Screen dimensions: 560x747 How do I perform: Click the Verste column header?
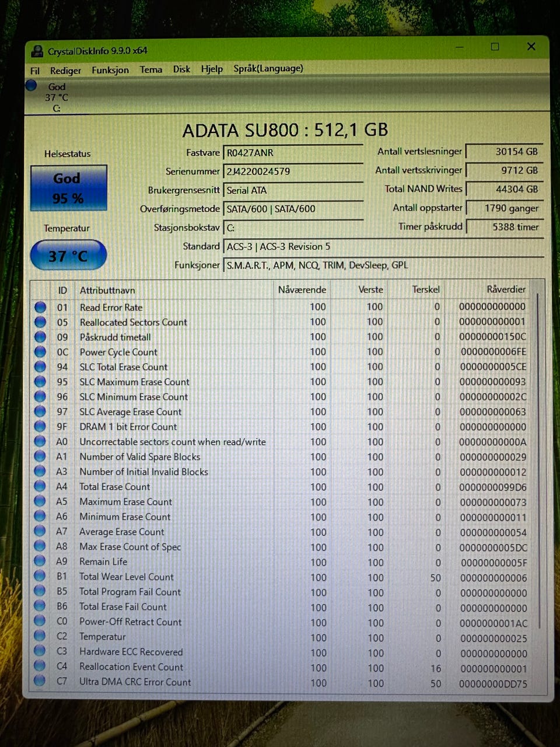click(370, 289)
